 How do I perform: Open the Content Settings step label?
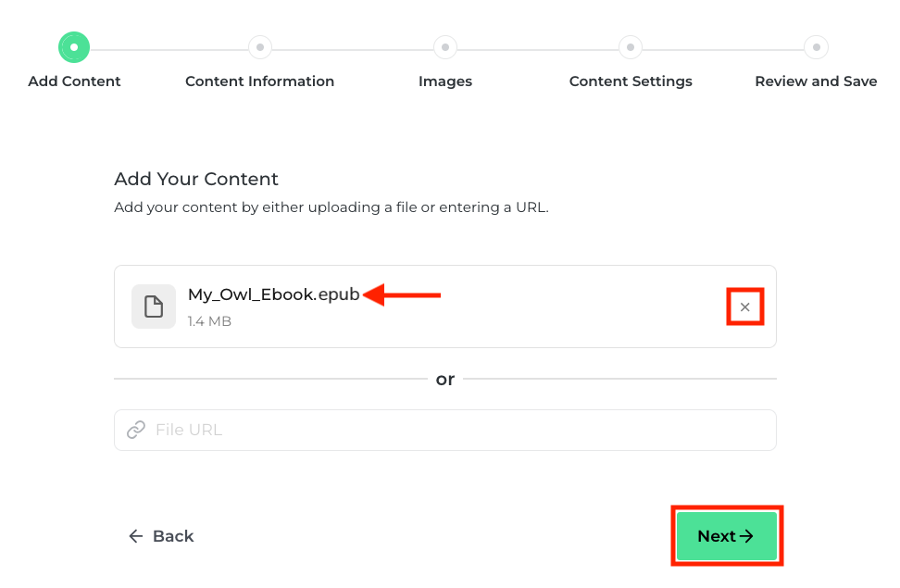tap(631, 81)
